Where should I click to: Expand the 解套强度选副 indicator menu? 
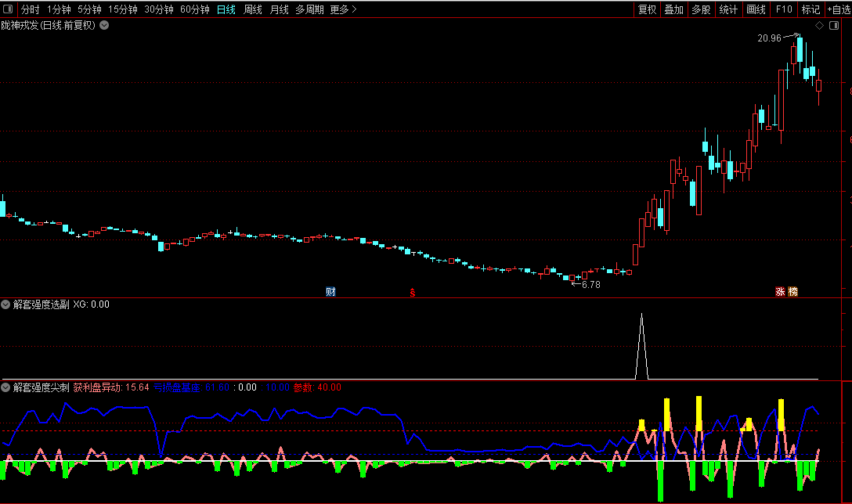[x=5, y=304]
